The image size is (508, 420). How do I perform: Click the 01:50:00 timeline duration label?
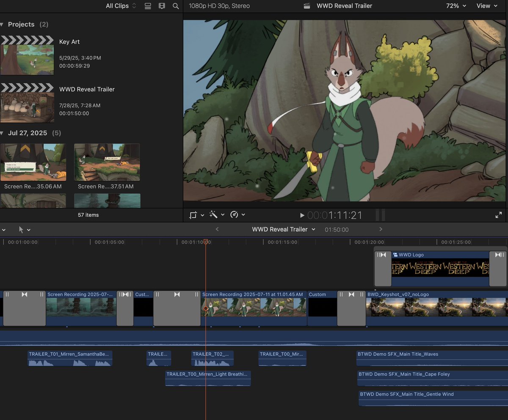(x=337, y=230)
